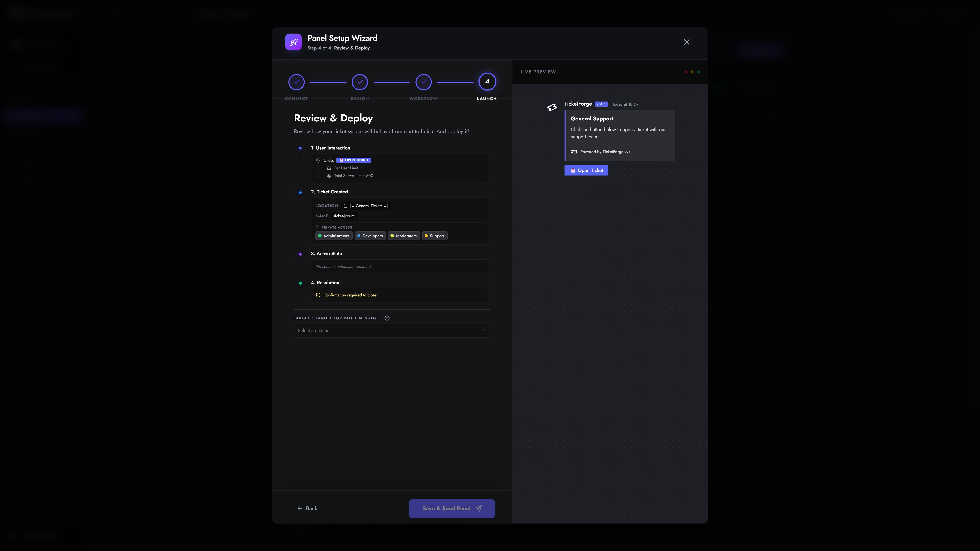Click 'Confirmation required to close' text
Viewport: 980px width, 551px height.
[350, 295]
